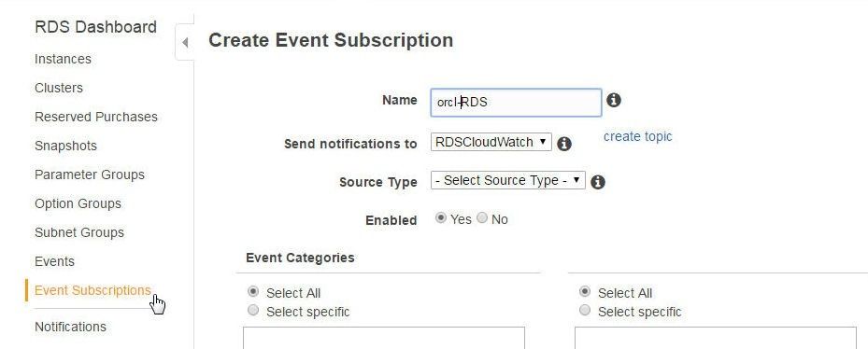Choose Select specific in the right panel
Image resolution: width=868 pixels, height=349 pixels.
585,311
